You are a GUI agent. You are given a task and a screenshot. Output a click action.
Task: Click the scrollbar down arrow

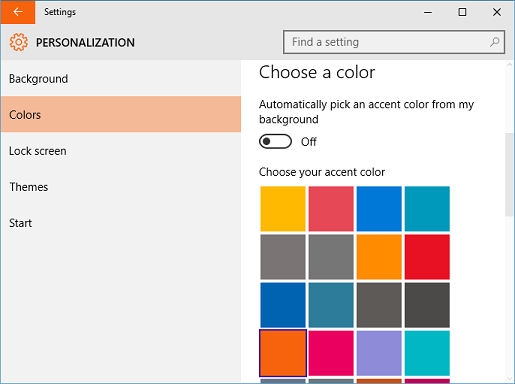pos(509,378)
